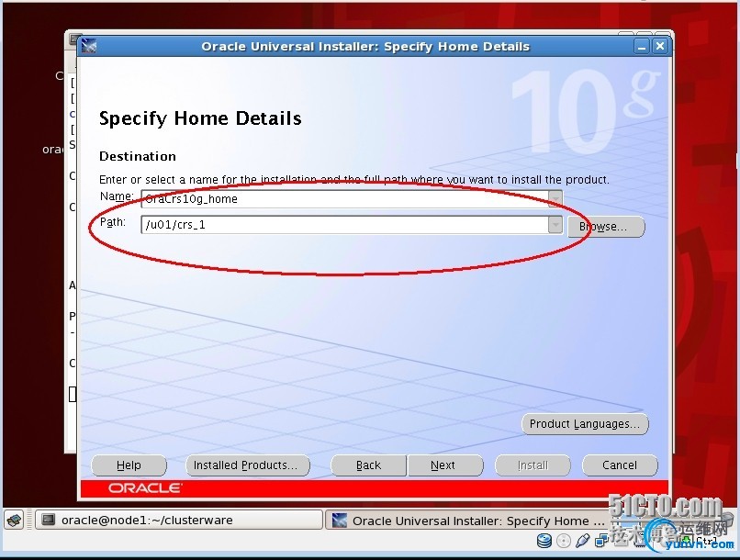The height and width of the screenshot is (560, 740).
Task: Switch to oracle@node1:~/clusterware terminal in taskbar
Action: coord(179,520)
